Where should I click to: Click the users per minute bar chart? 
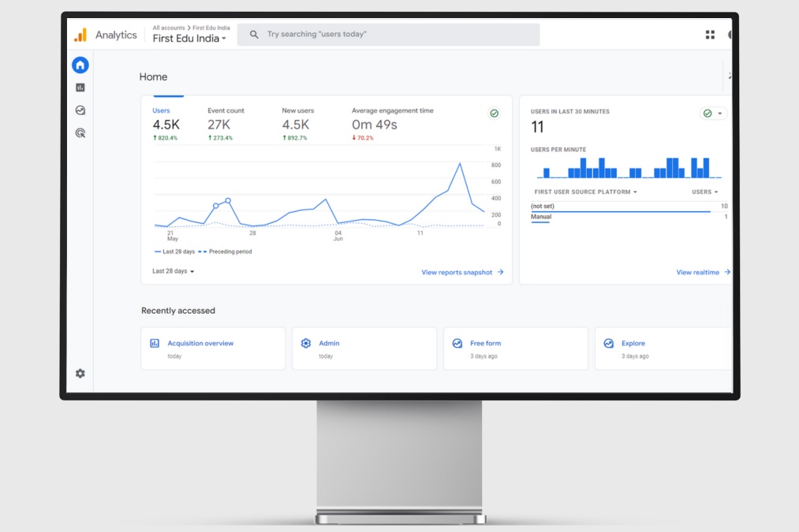tap(629, 168)
